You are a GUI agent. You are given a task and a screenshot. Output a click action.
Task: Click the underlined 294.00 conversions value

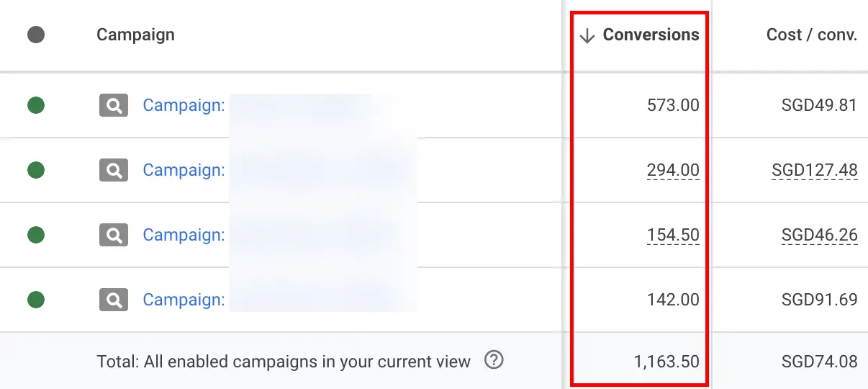672,171
